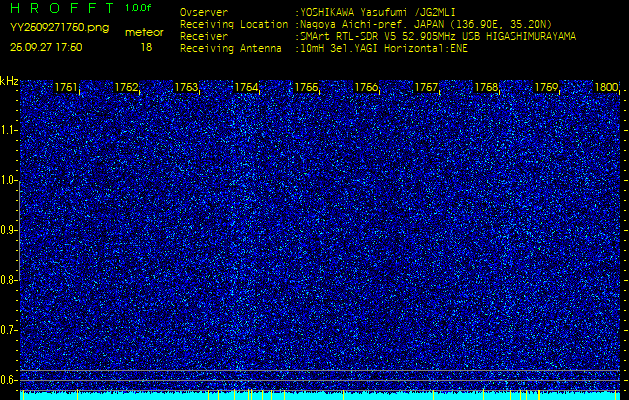Click the 1756 time marker
629x400 pixels.
click(366, 87)
